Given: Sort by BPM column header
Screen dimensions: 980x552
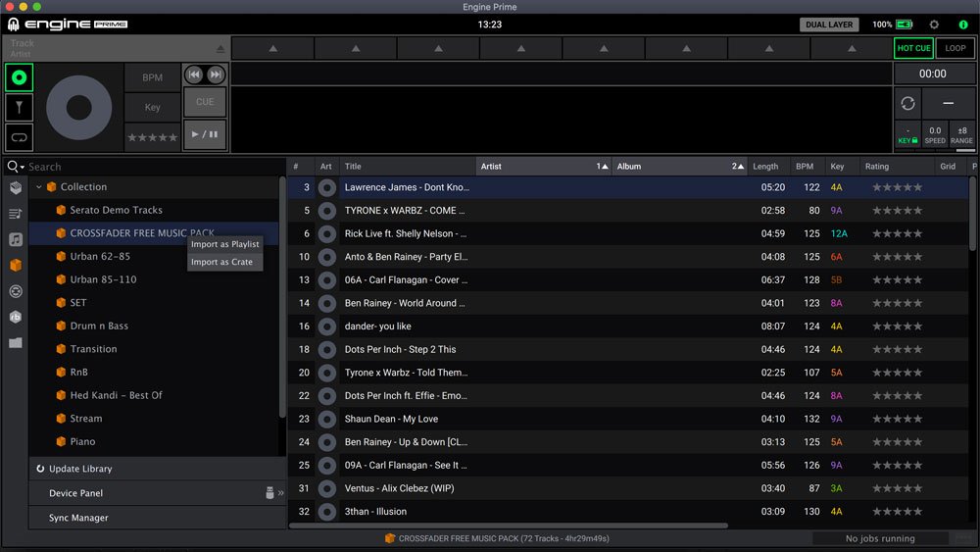Looking at the screenshot, I should (805, 167).
